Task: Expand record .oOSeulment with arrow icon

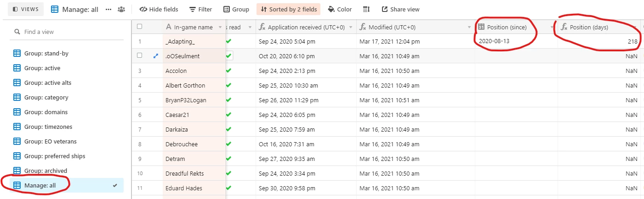Action: coord(155,56)
